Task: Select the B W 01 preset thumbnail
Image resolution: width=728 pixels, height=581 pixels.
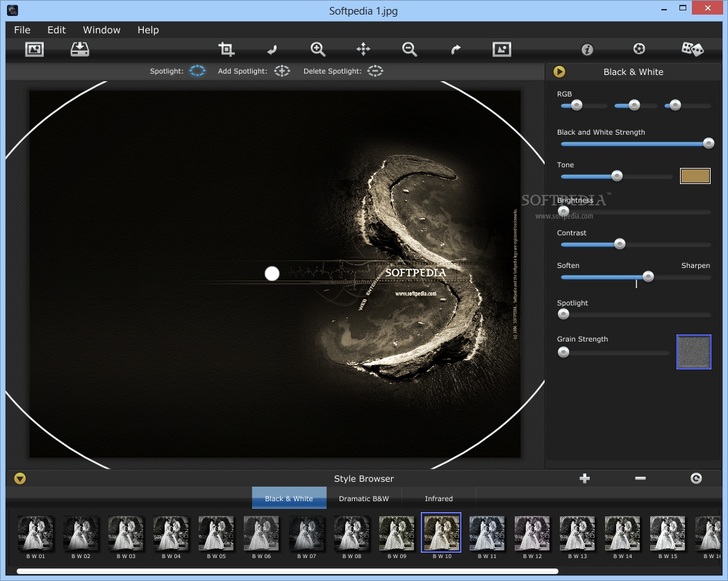Action: coord(35,533)
